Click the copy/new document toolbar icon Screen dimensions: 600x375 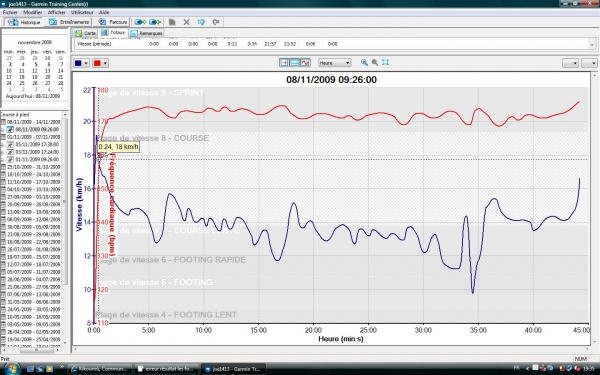tap(172, 22)
